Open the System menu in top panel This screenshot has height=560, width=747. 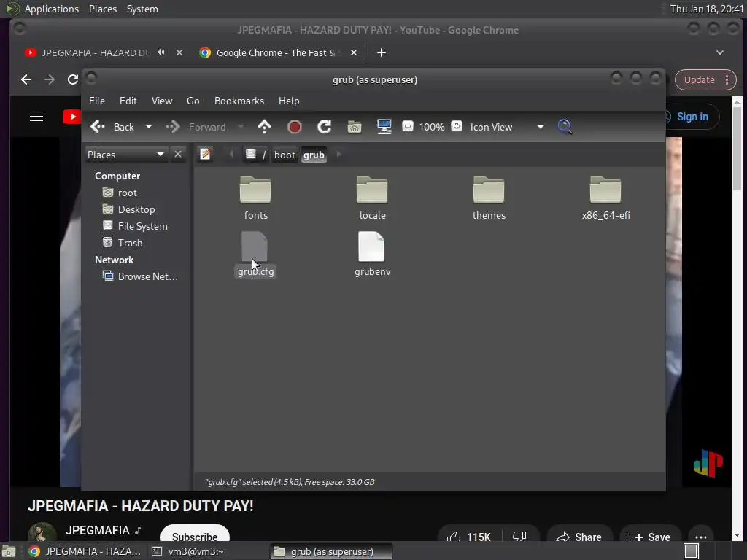pyautogui.click(x=142, y=9)
